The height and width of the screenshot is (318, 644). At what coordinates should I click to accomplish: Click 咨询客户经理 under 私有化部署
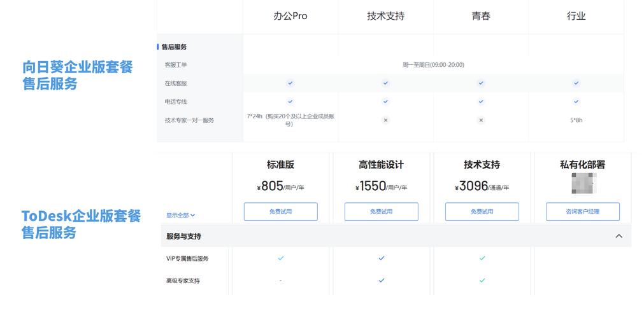tap(582, 211)
